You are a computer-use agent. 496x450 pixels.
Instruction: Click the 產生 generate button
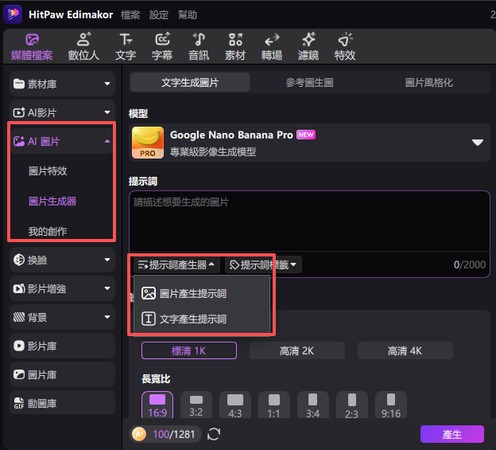452,434
